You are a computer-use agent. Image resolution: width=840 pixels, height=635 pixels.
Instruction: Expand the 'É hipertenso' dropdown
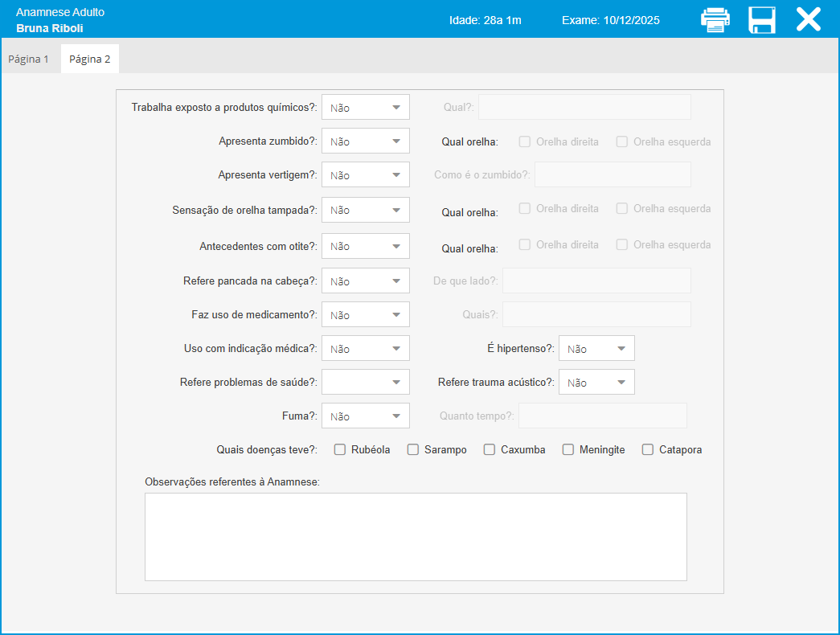[x=596, y=349]
